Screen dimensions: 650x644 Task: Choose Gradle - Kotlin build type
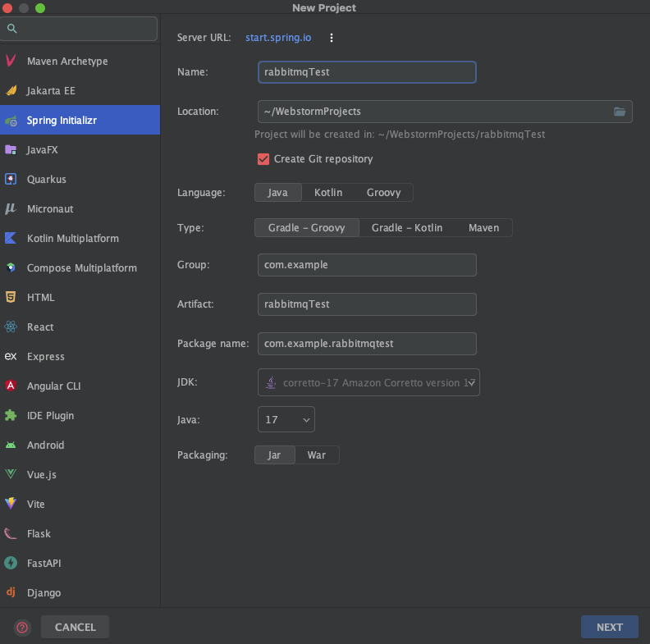point(407,228)
